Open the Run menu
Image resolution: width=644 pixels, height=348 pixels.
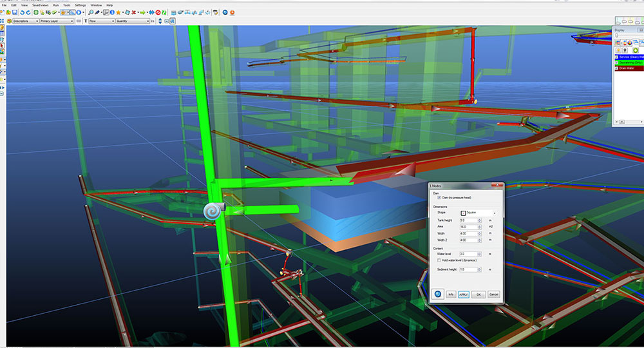point(56,5)
